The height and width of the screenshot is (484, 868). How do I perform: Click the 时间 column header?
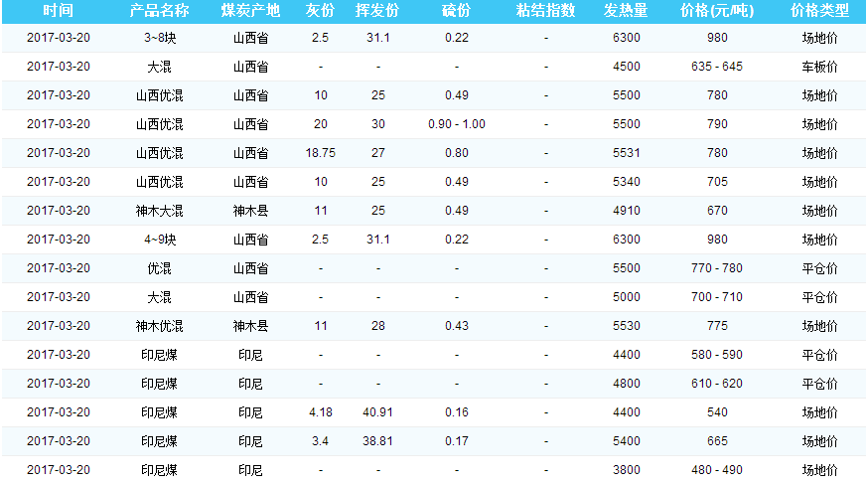pos(59,11)
